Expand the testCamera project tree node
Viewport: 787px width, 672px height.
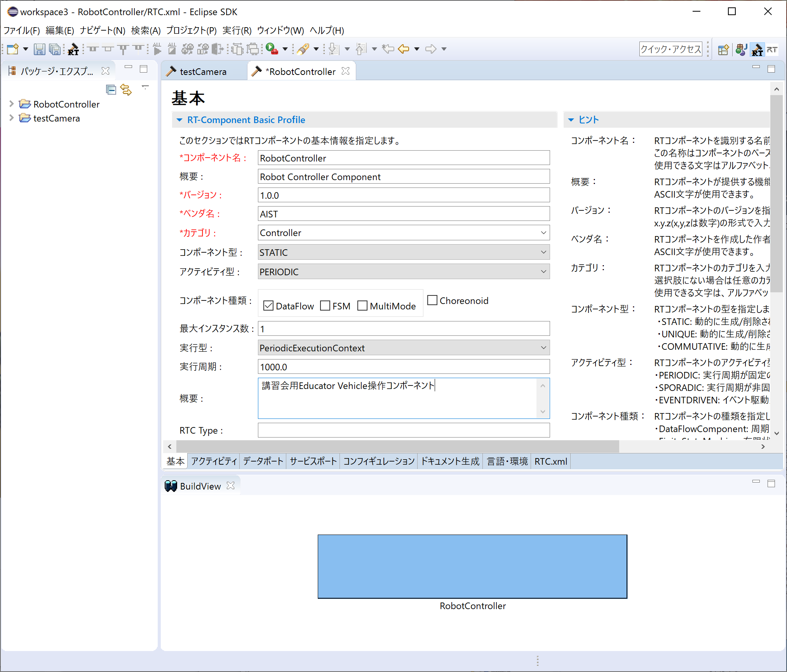click(x=12, y=118)
